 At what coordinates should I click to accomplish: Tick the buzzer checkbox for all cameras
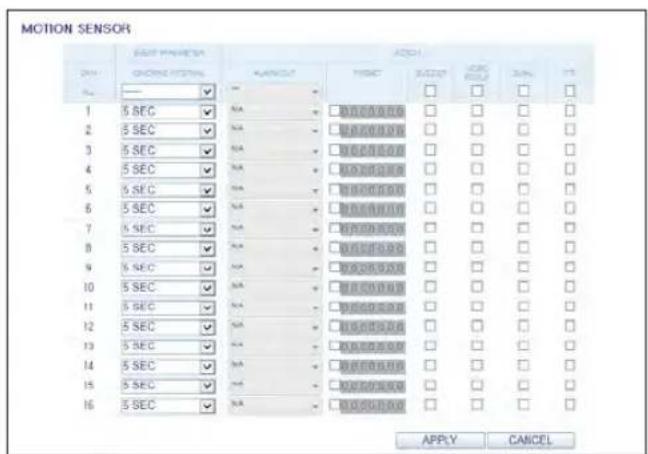coord(430,90)
